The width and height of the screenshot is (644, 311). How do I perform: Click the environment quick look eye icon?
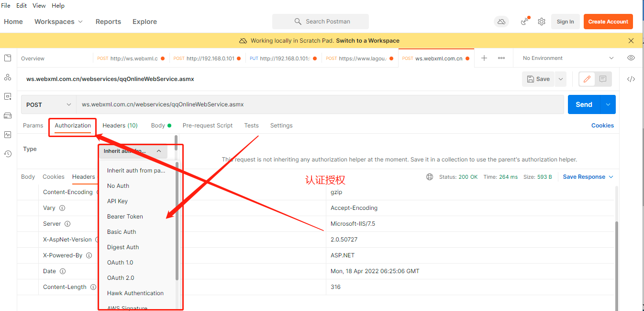(x=631, y=58)
